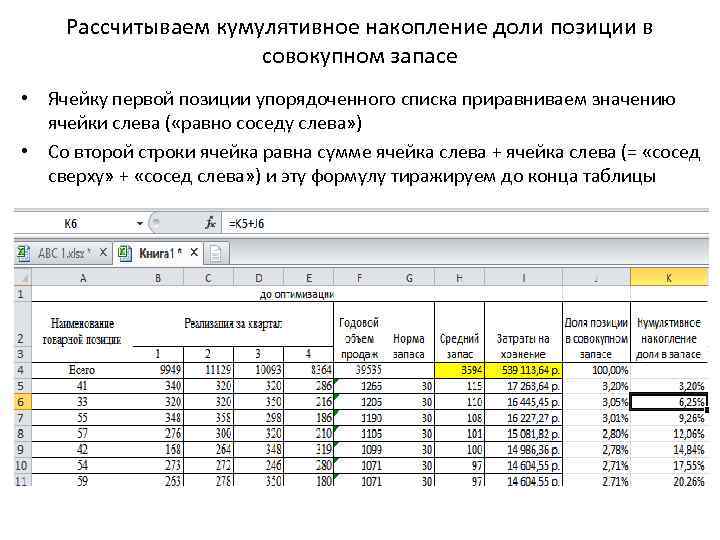Select row 5 header
This screenshot has width=720, height=540.
(22, 386)
